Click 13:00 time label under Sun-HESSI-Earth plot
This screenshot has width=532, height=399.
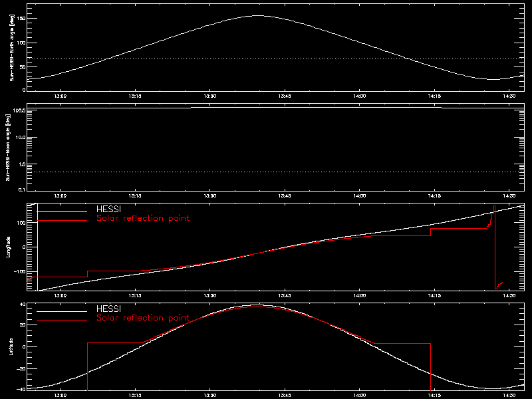click(61, 96)
